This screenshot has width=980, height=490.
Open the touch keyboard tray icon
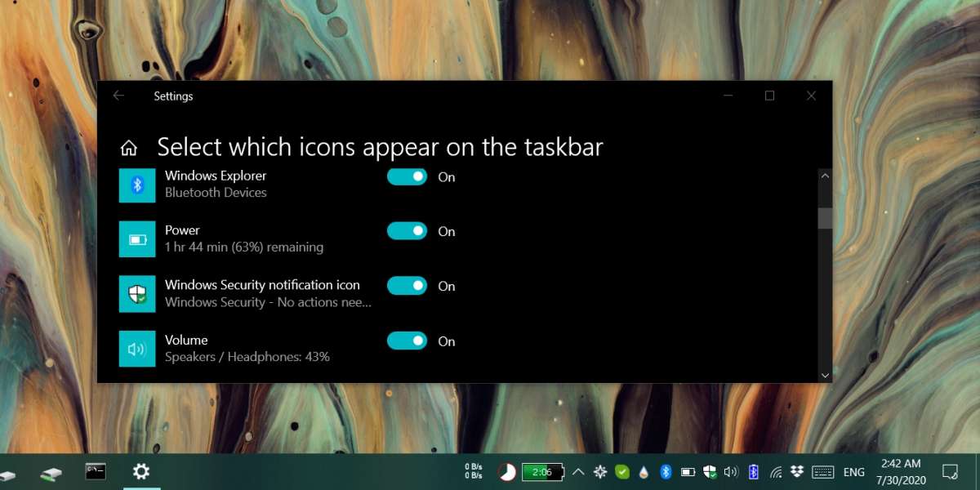click(x=823, y=471)
